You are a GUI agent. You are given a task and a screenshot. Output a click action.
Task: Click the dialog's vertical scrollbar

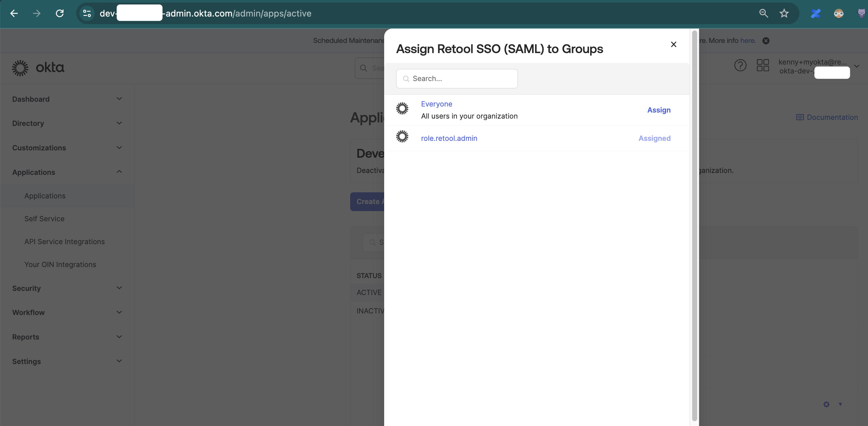694,226
